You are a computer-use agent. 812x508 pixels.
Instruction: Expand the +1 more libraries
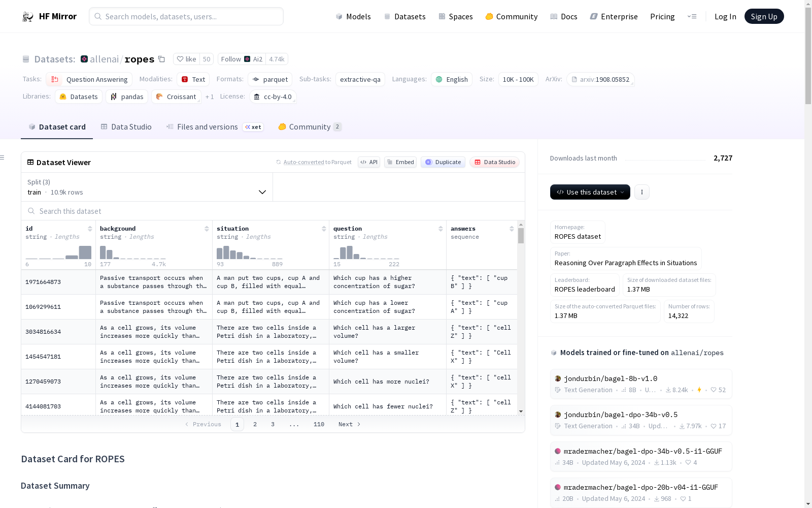[x=210, y=97]
